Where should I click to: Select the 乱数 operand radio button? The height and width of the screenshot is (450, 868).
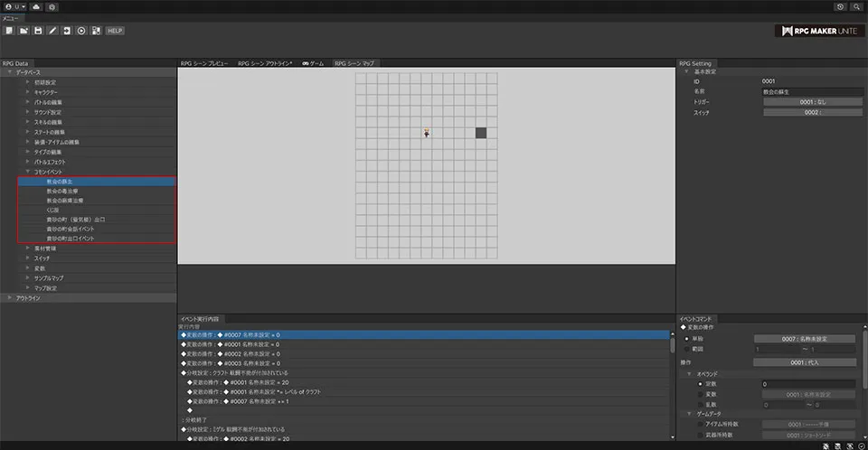[x=699, y=404]
